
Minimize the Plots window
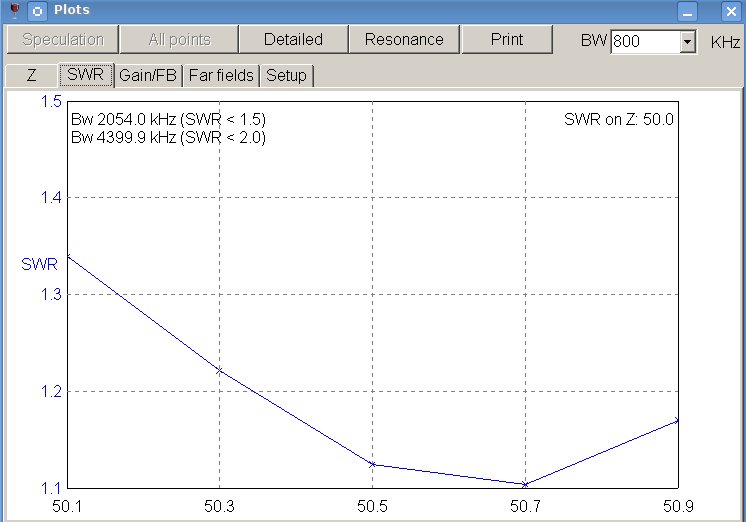pos(687,11)
